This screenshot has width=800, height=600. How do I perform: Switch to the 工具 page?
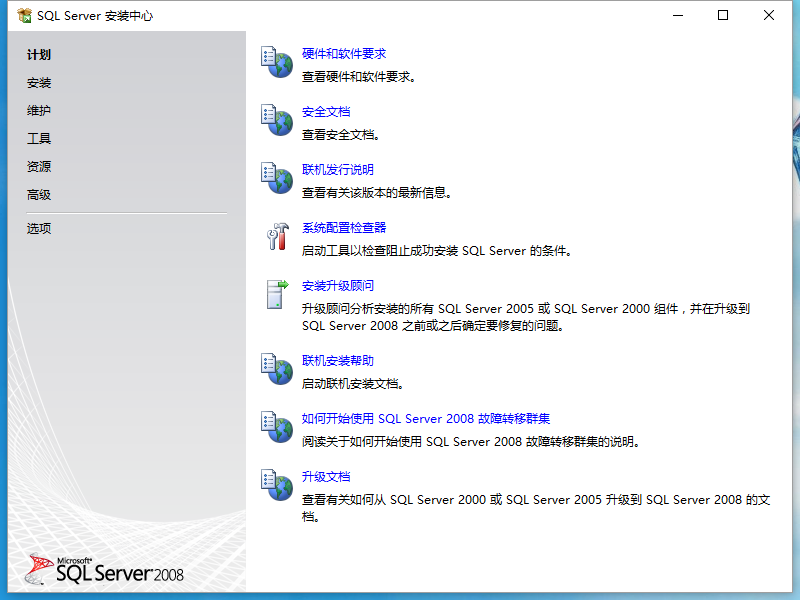click(x=39, y=139)
